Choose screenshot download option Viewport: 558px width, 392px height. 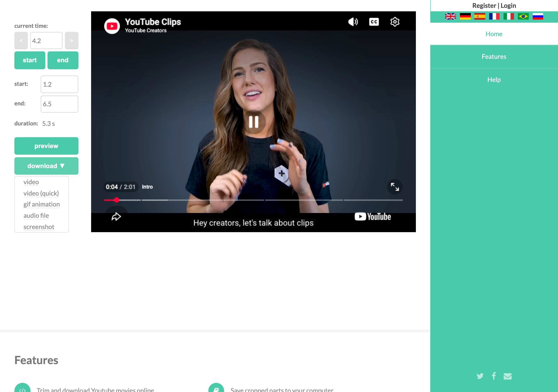[39, 227]
